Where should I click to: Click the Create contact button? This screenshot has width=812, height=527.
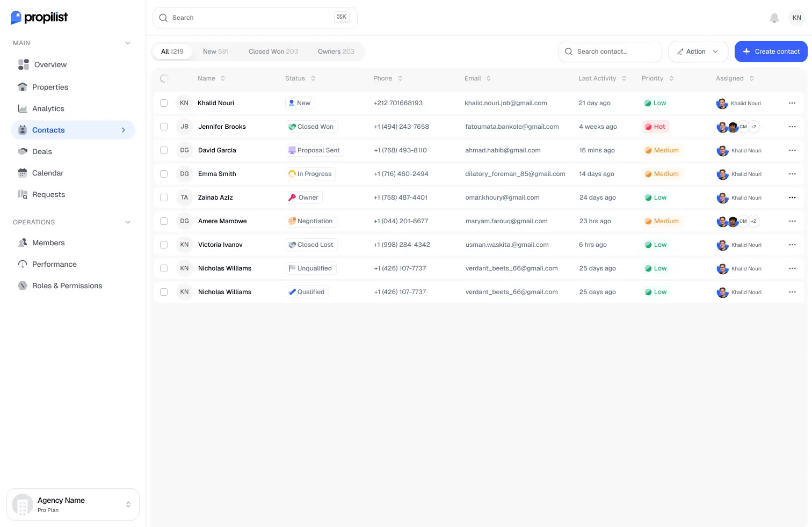(x=771, y=52)
